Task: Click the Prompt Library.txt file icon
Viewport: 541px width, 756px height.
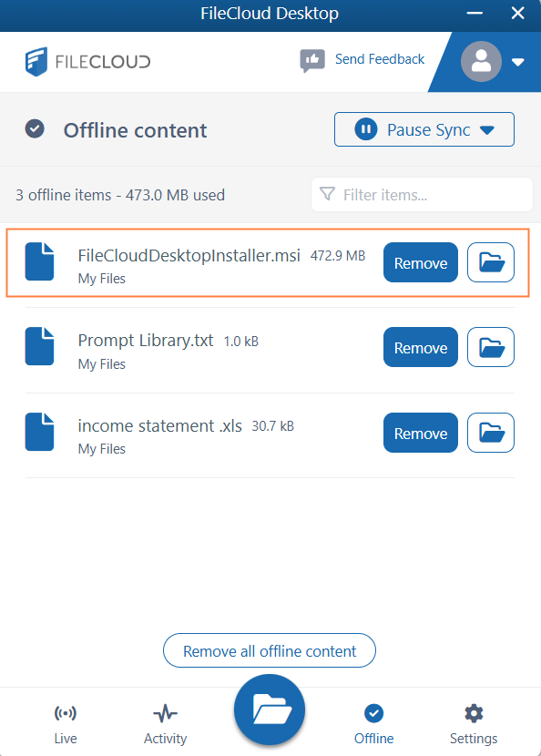Action: click(x=39, y=346)
